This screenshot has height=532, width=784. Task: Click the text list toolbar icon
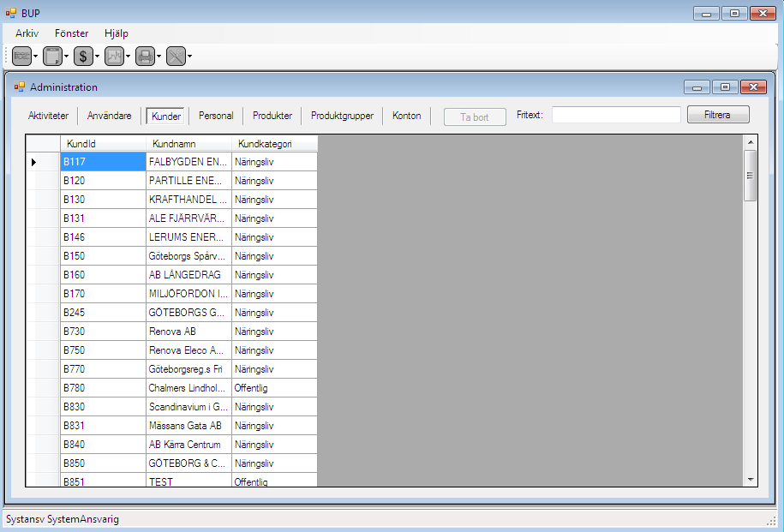pos(21,57)
